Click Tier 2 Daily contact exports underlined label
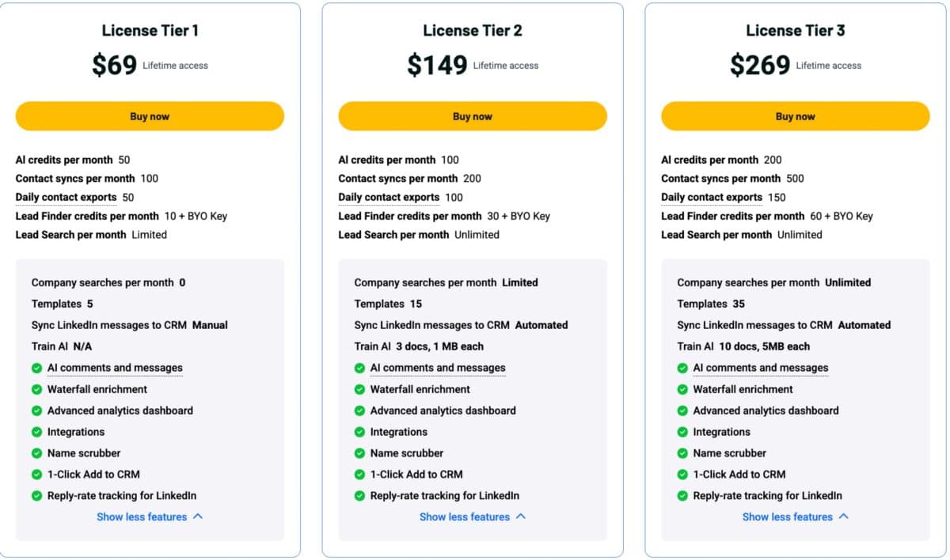 [389, 197]
